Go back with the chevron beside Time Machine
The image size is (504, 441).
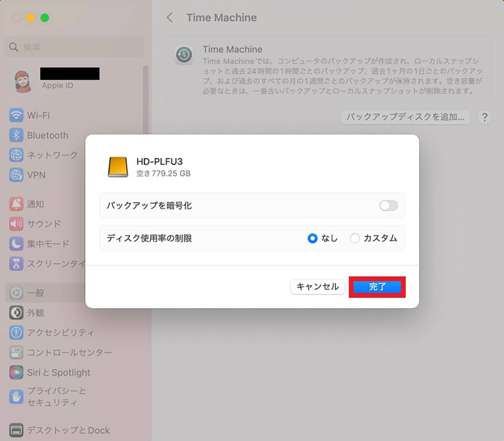coord(170,18)
